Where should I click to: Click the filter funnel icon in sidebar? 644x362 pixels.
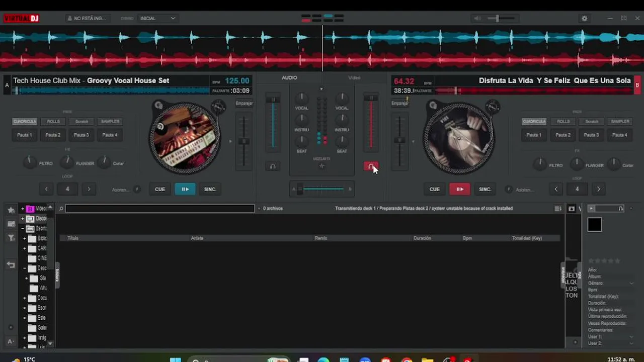pyautogui.click(x=11, y=239)
